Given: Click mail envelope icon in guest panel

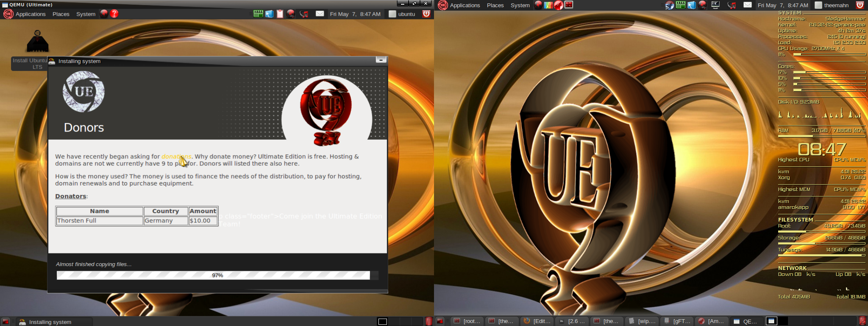Looking at the screenshot, I should pyautogui.click(x=320, y=14).
